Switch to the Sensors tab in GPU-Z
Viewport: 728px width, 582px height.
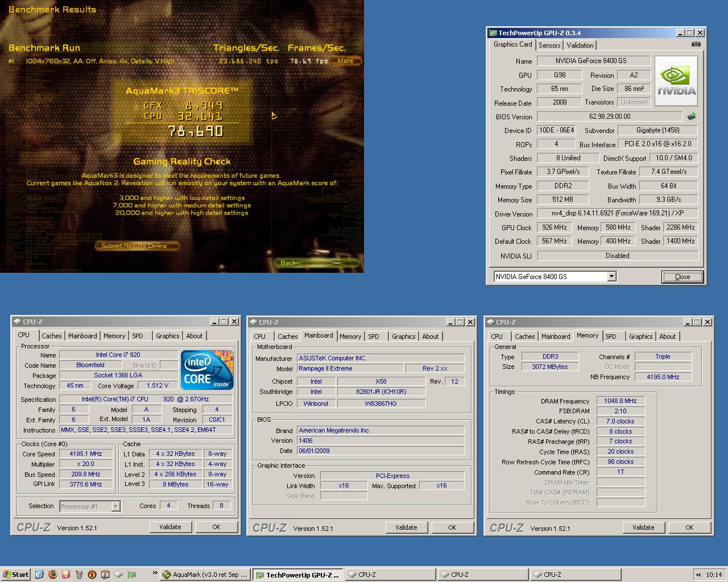(x=549, y=45)
